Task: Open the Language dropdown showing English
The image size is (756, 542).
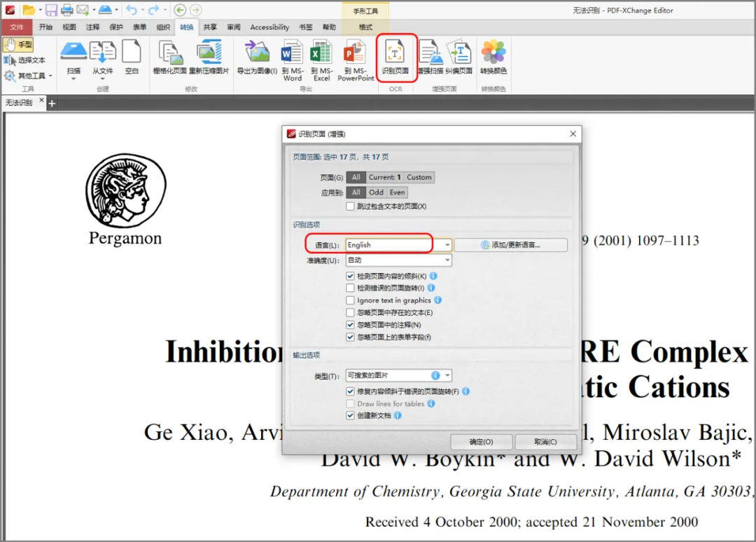Action: click(399, 245)
